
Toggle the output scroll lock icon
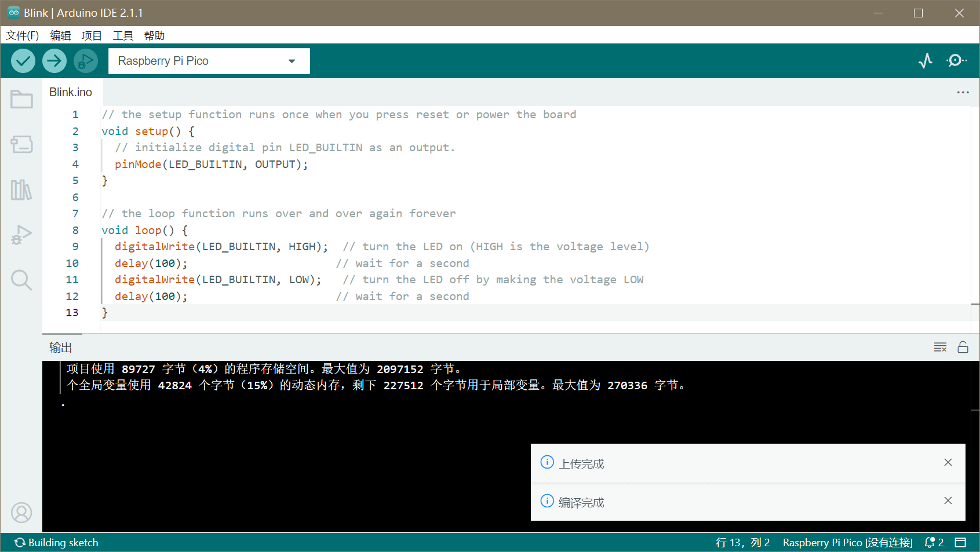963,347
